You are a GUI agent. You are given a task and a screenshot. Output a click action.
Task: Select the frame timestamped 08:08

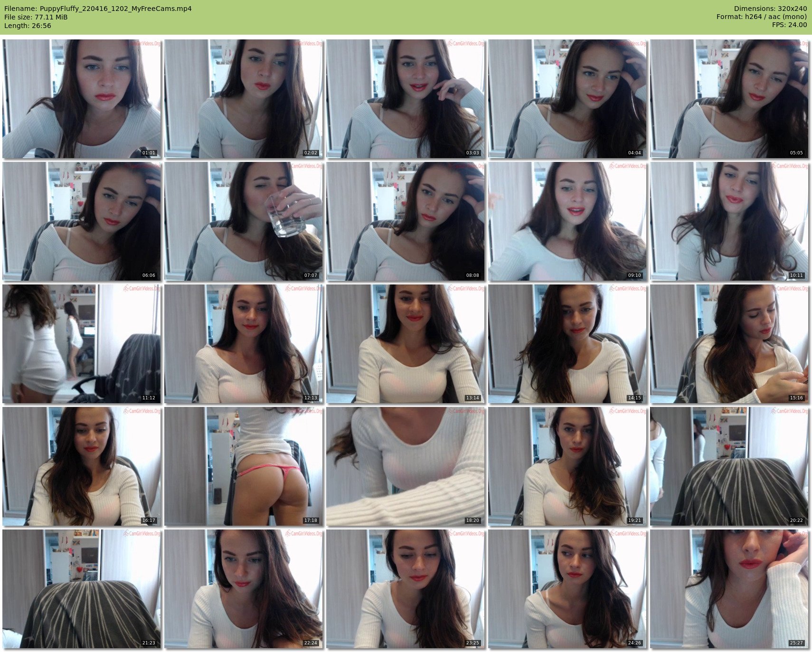point(406,221)
